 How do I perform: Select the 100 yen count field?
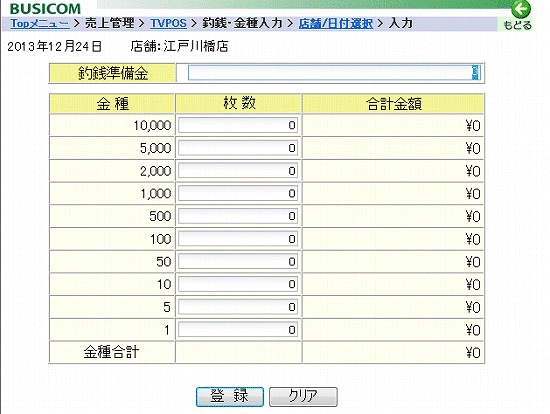238,239
